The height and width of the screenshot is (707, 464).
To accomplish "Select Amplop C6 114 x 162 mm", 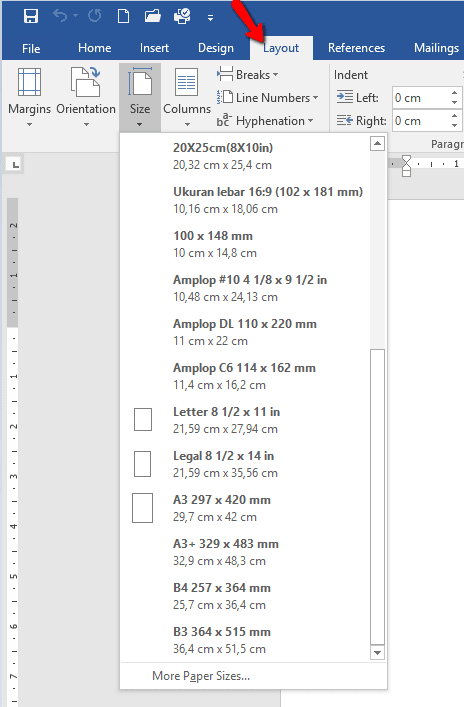I will point(245,376).
